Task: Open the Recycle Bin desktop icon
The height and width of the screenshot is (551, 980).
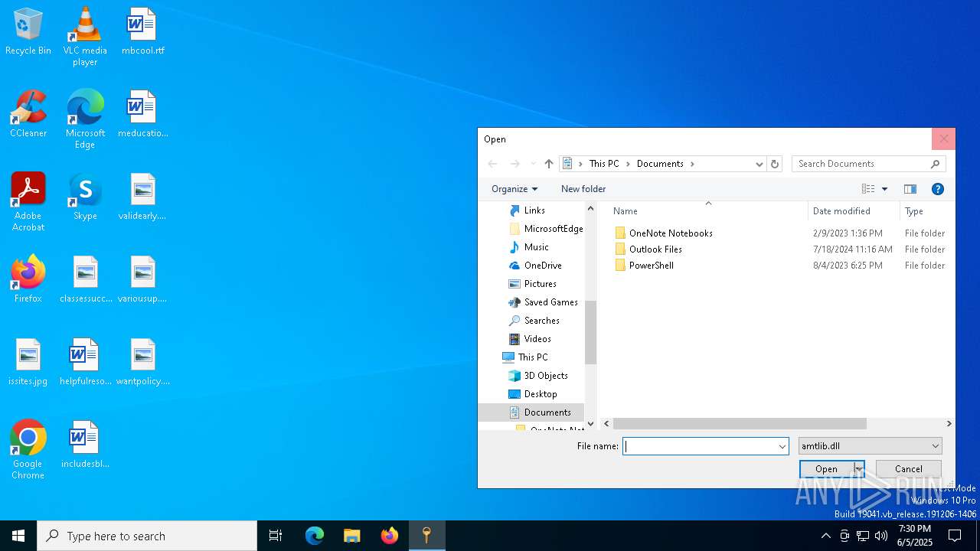Action: coord(28,32)
